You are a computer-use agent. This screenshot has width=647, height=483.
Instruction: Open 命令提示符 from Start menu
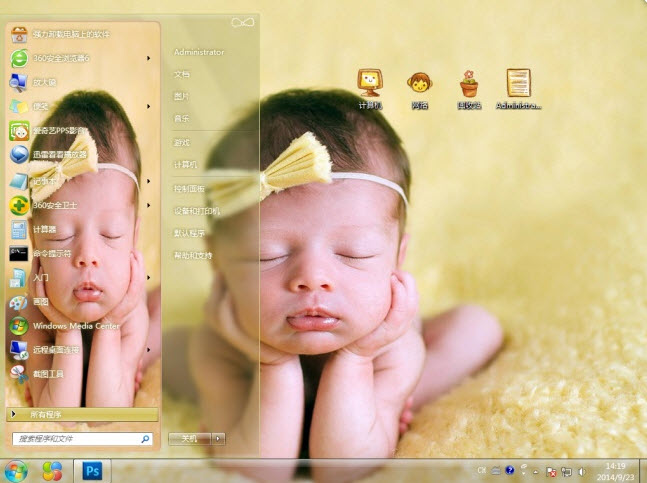pyautogui.click(x=50, y=254)
